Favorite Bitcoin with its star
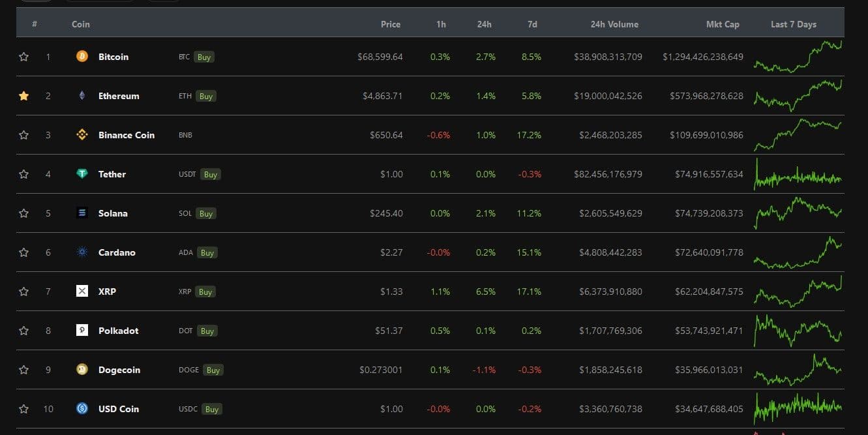 (24, 57)
